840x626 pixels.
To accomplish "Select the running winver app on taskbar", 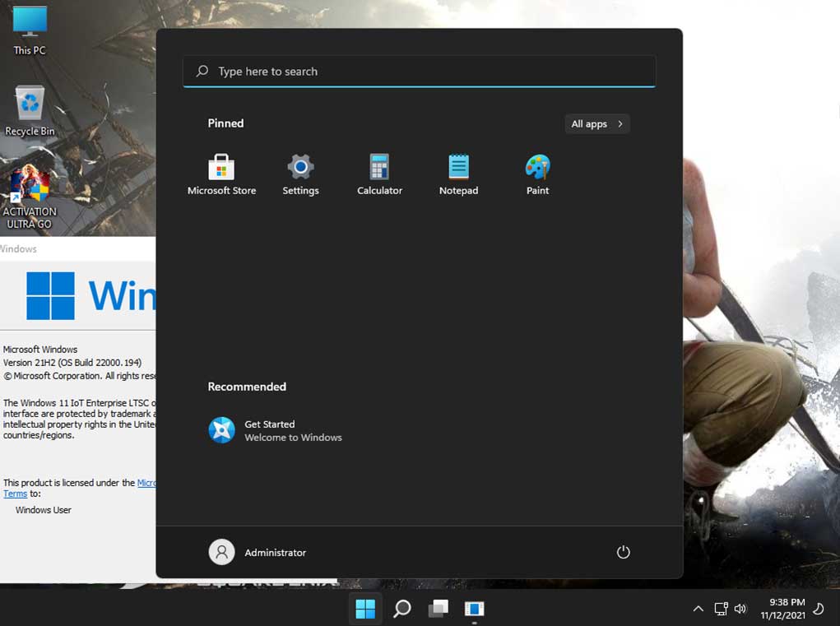I will (474, 609).
